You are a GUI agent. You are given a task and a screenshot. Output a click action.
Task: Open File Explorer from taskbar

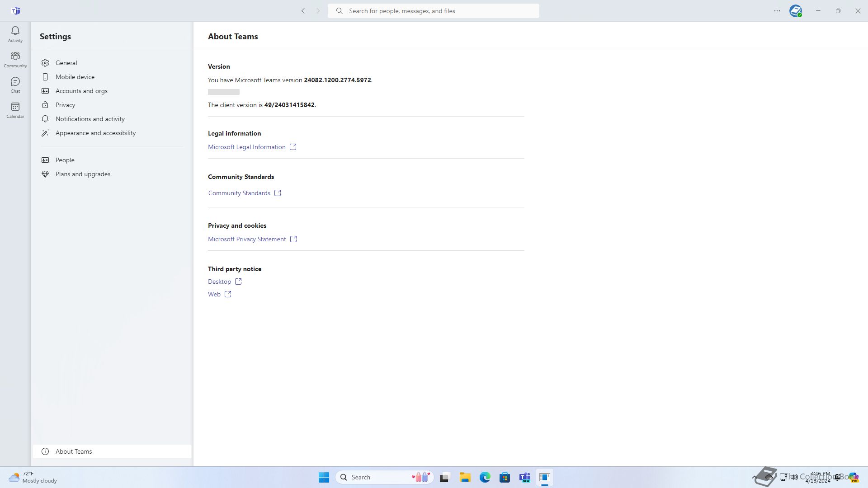(x=465, y=477)
